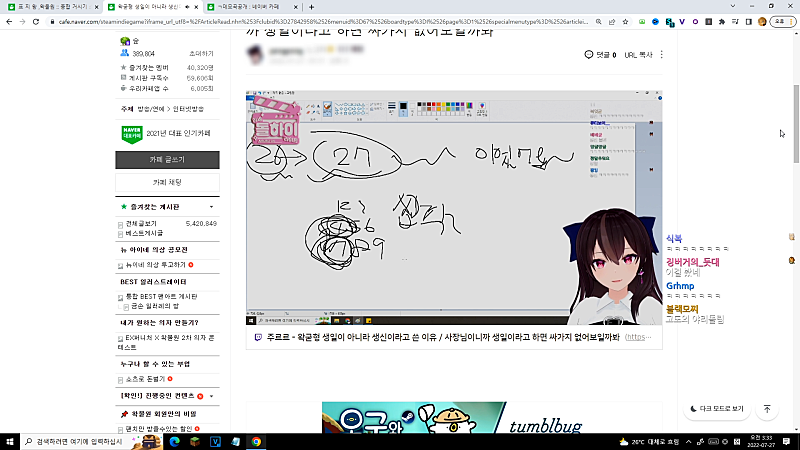Open 소초로 돈벌기 board
This screenshot has width=800, height=450.
coord(145,379)
